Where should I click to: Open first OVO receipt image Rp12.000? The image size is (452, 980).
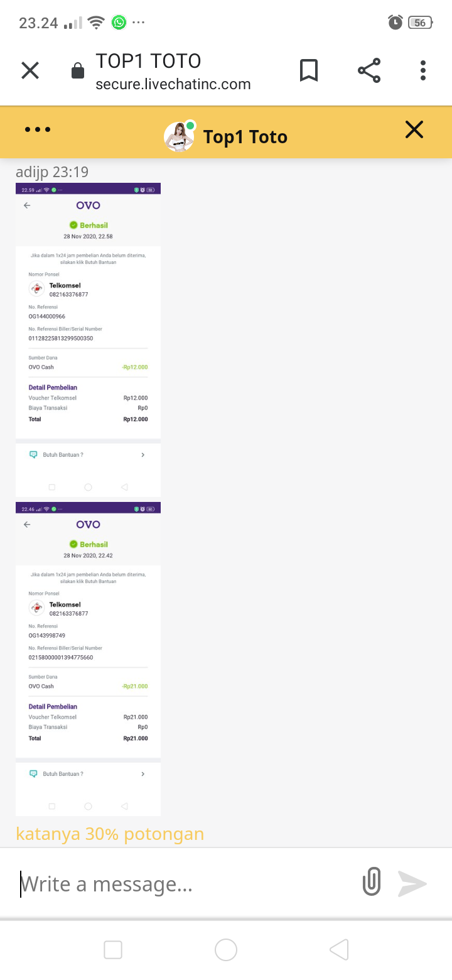[x=88, y=340]
